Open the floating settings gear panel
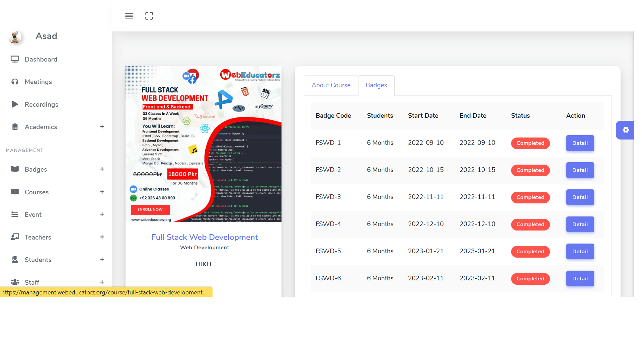Viewport: 642px width, 364px height. [x=625, y=130]
